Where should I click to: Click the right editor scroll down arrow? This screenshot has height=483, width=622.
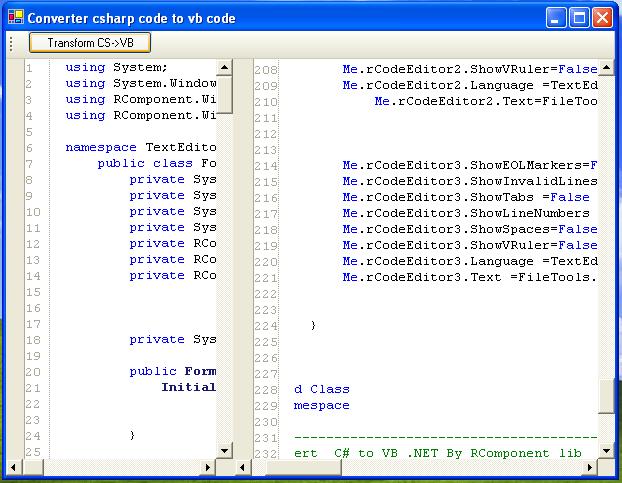[606, 450]
